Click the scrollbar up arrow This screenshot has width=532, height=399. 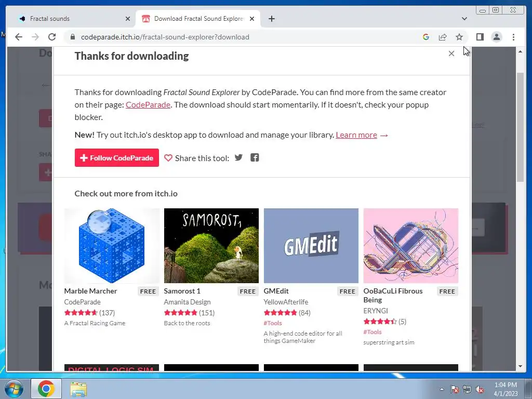(520, 51)
